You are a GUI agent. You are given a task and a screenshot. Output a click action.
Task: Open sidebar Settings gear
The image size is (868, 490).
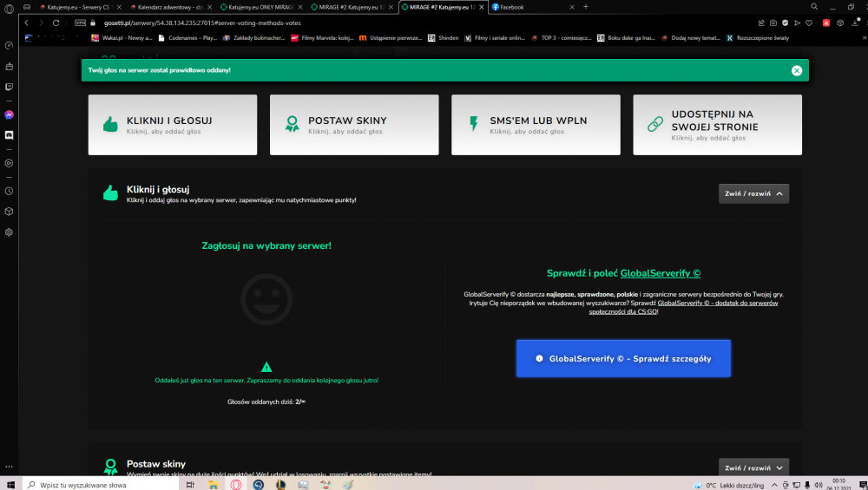tap(9, 232)
